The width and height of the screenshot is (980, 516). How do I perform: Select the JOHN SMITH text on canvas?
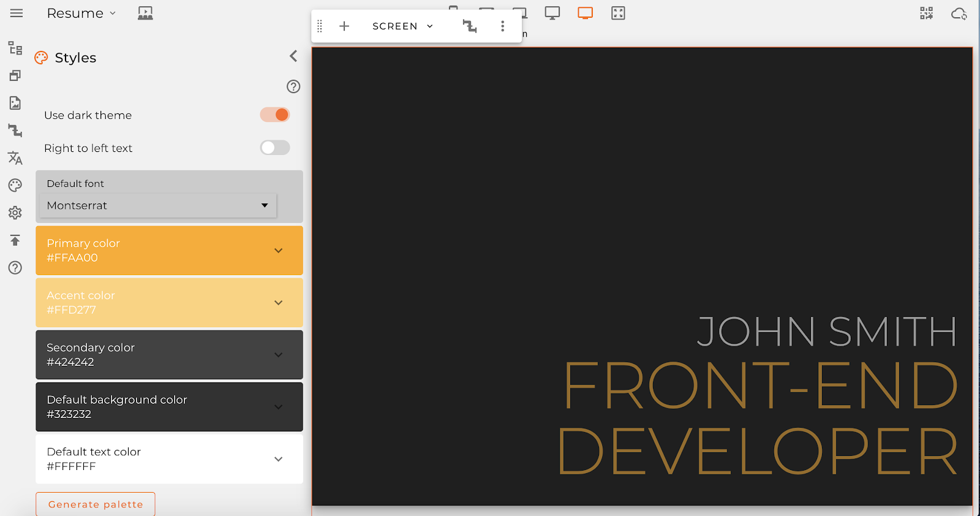point(827,332)
